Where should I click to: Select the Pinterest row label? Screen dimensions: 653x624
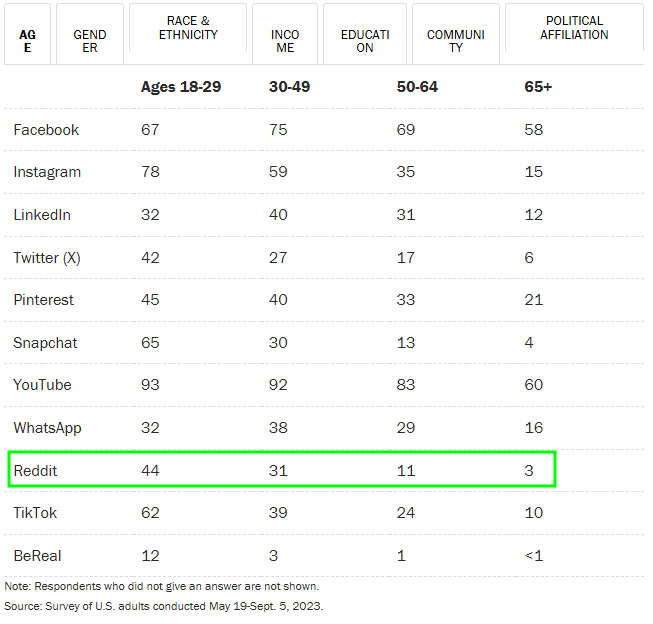point(43,300)
